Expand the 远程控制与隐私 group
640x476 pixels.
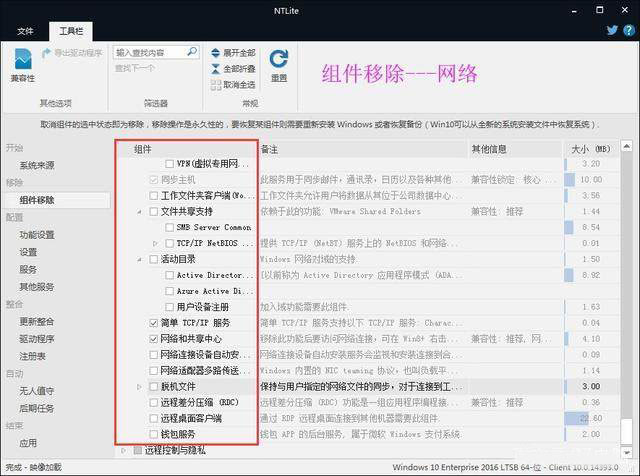tap(124, 451)
